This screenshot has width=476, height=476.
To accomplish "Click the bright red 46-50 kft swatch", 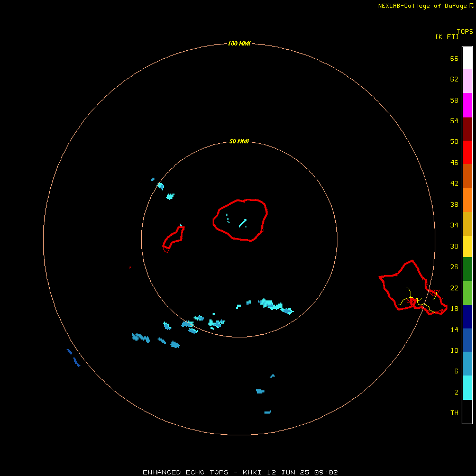I will (467, 152).
